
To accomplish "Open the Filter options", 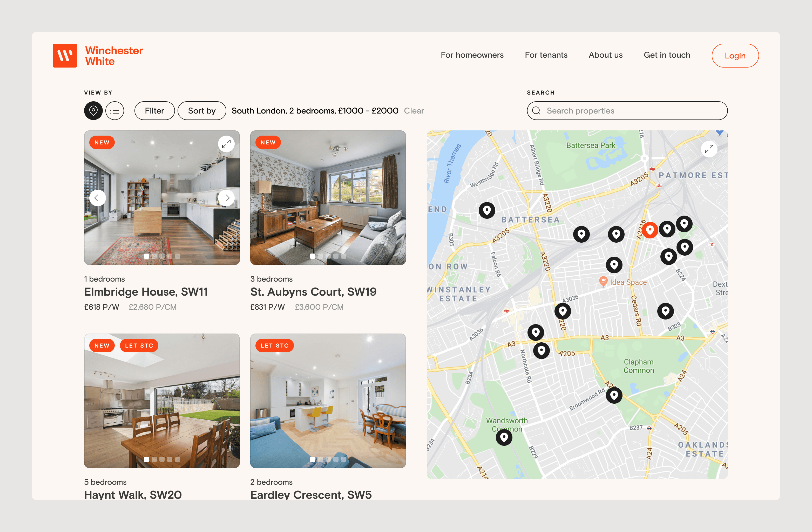I will [x=154, y=111].
